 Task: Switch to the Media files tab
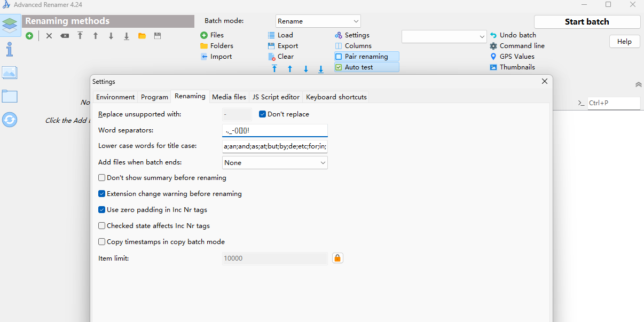point(229,97)
